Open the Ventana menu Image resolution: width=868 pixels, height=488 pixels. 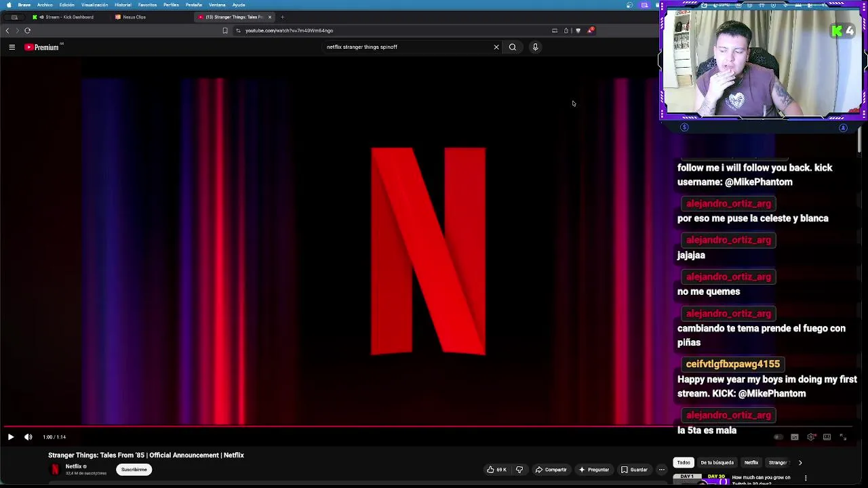point(217,5)
